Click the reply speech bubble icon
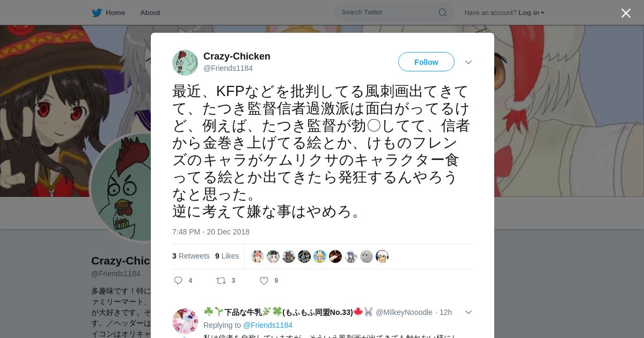This screenshot has height=338, width=644. tap(179, 281)
